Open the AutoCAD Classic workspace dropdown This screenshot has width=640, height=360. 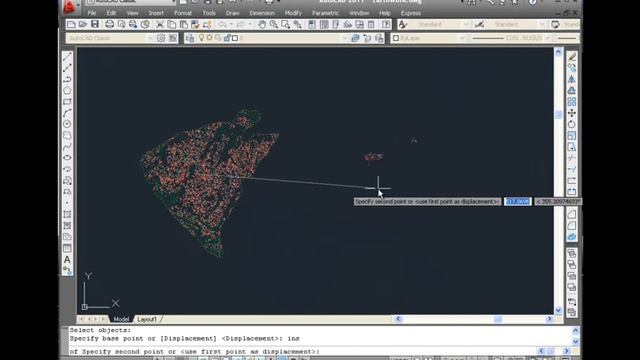click(150, 38)
